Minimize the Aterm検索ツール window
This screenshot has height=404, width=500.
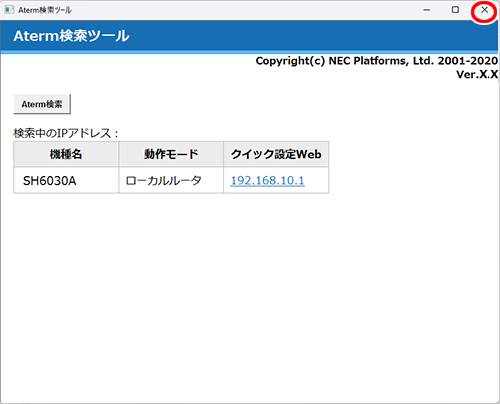pyautogui.click(x=426, y=10)
